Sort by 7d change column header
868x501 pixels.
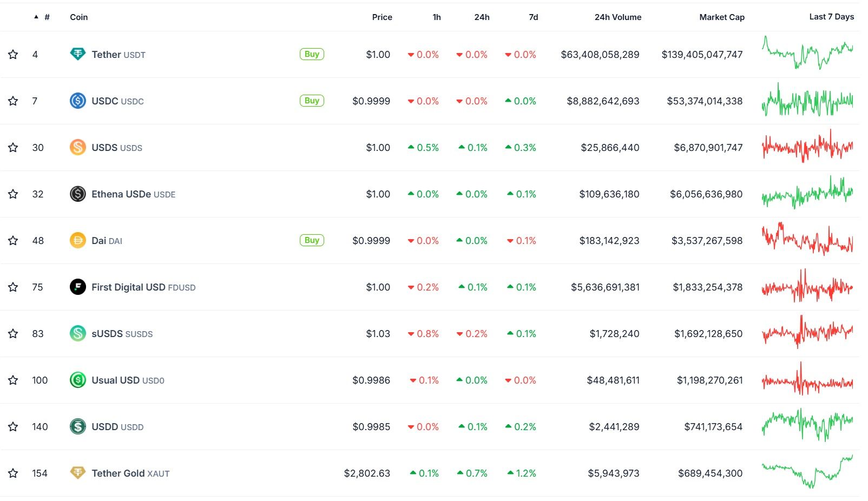(534, 17)
